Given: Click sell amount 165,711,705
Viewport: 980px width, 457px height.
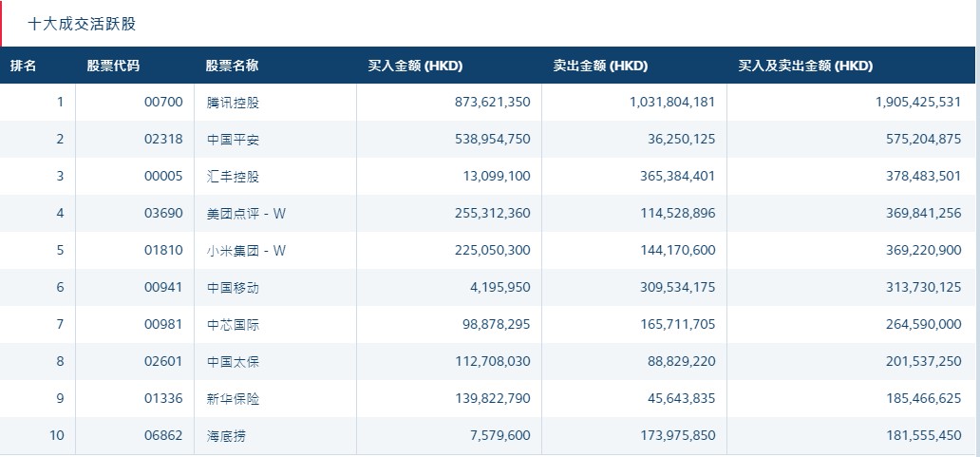Looking at the screenshot, I should pyautogui.click(x=677, y=325).
